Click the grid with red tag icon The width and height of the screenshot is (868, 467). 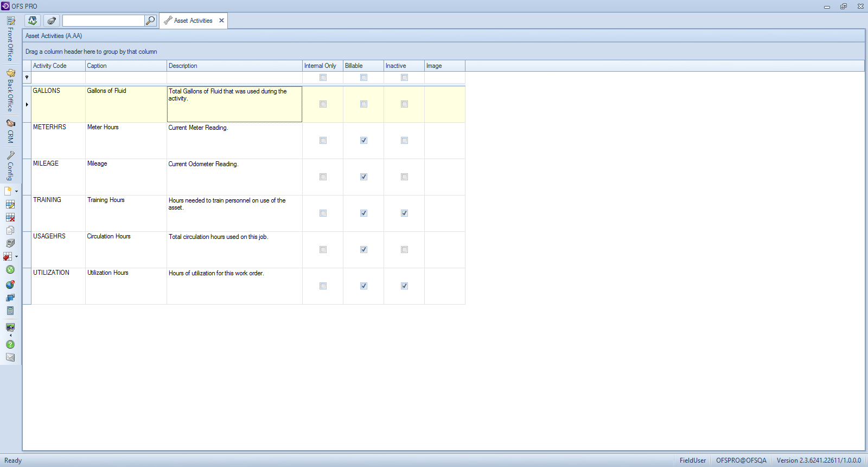[x=8, y=256]
